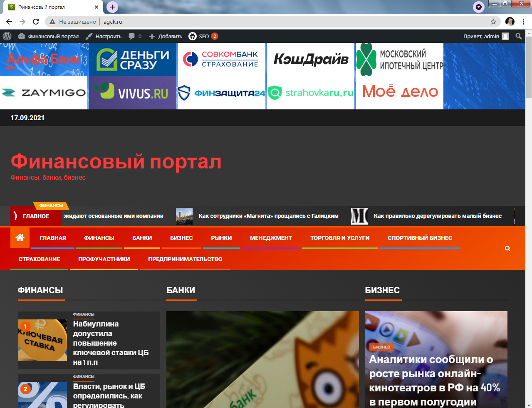Reload the page with refresh icon
The height and width of the screenshot is (408, 532).
36,22
